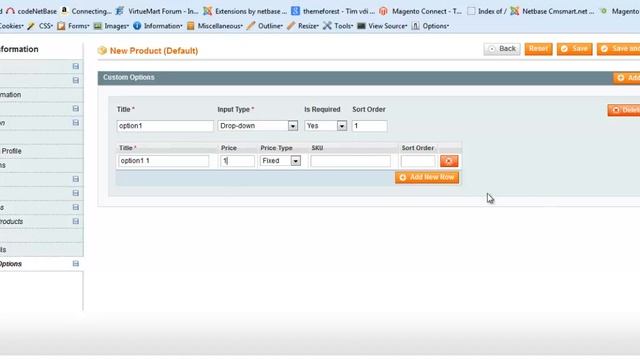This screenshot has width=640, height=360.
Task: Click the icon in the Options sidebar tab
Action: click(x=76, y=264)
